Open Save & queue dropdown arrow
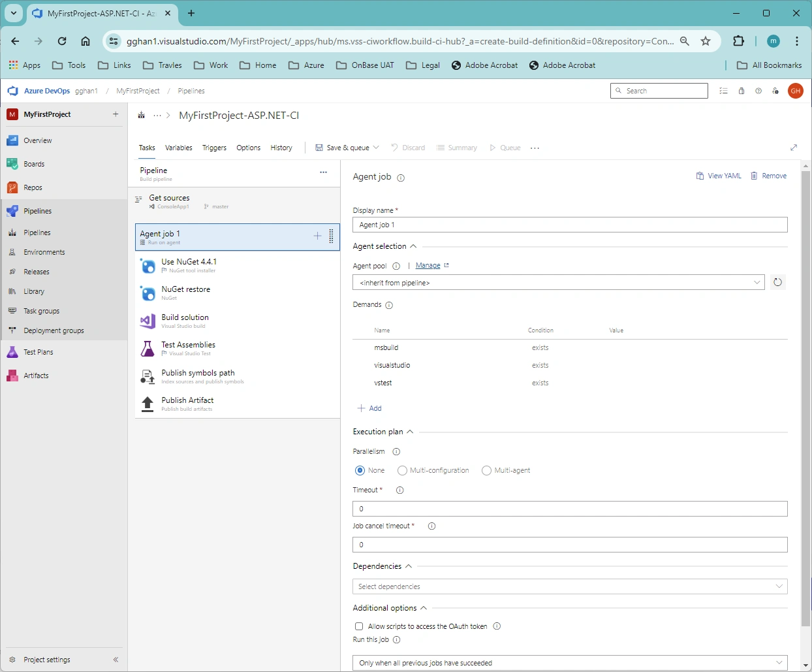The height and width of the screenshot is (672, 812). point(376,148)
